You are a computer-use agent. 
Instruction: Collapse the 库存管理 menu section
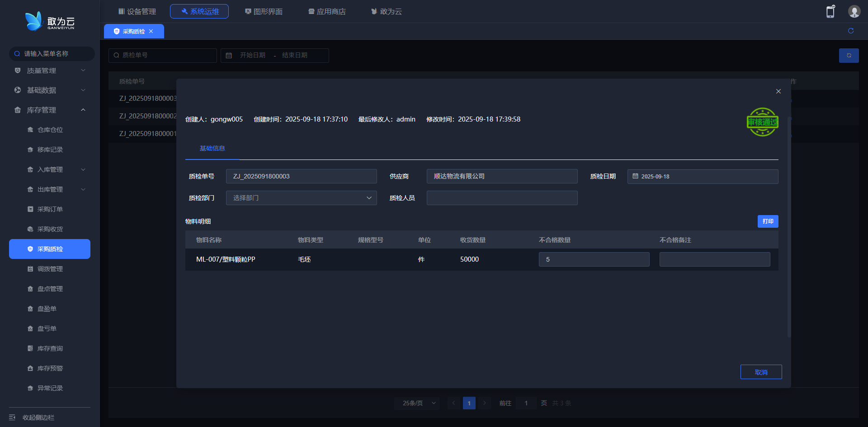tap(83, 110)
